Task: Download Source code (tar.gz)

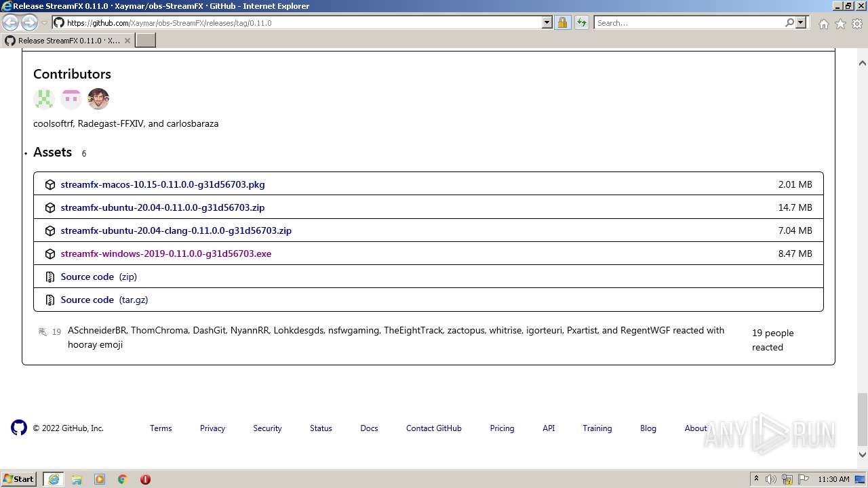Action: pyautogui.click(x=104, y=300)
